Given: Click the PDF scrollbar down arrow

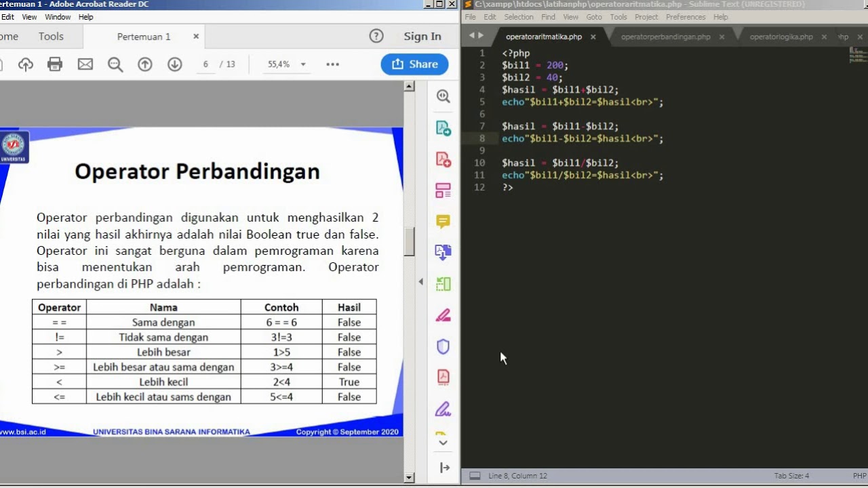Looking at the screenshot, I should pos(409,478).
